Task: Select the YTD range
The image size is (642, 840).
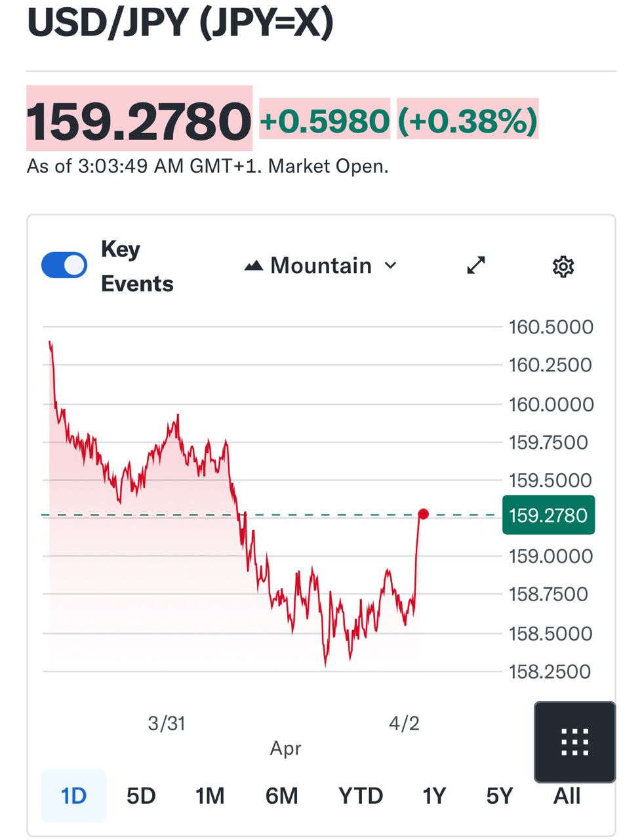Action: [361, 796]
